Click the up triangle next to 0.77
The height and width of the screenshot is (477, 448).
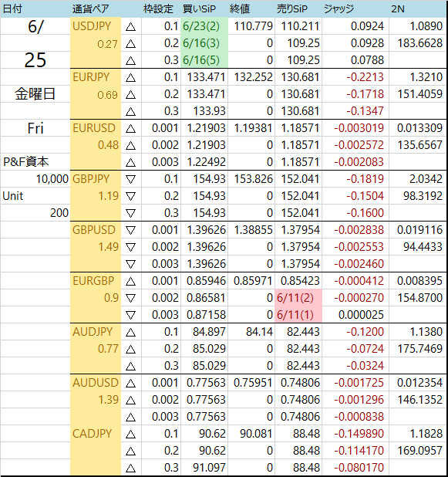[x=130, y=349]
